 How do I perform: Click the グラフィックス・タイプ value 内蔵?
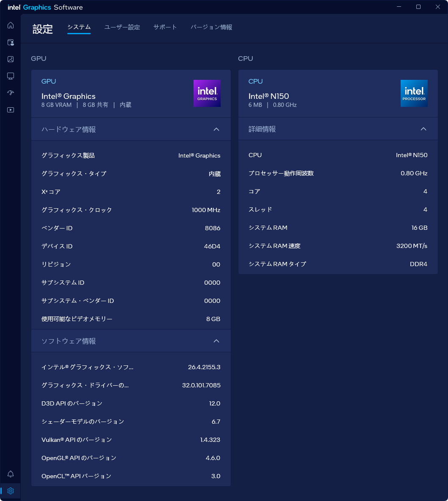coord(215,174)
